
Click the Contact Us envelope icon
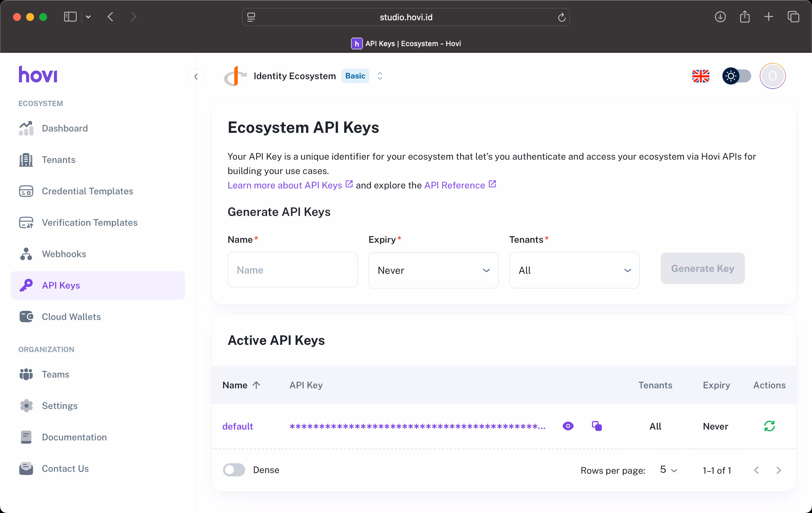26,469
